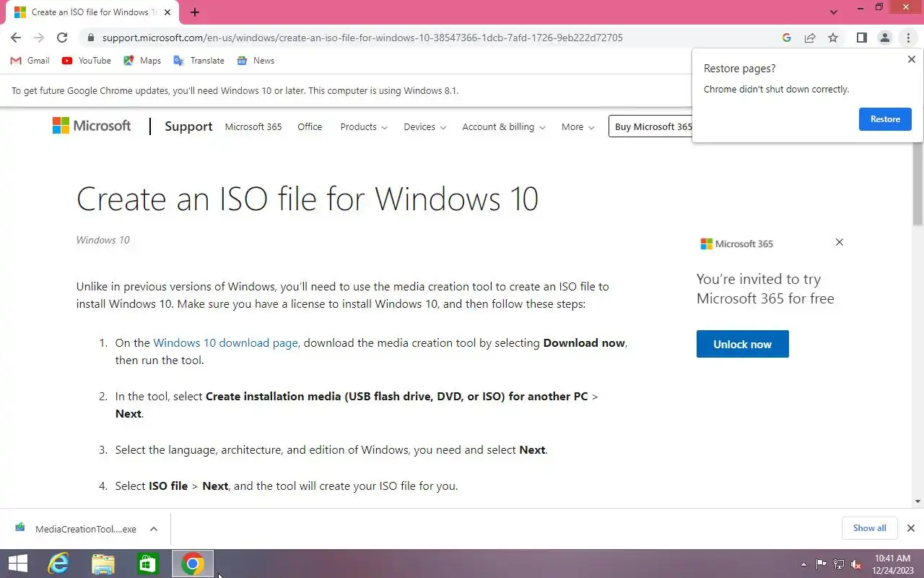This screenshot has width=924, height=578.
Task: Close the downloads bar
Action: [x=911, y=528]
